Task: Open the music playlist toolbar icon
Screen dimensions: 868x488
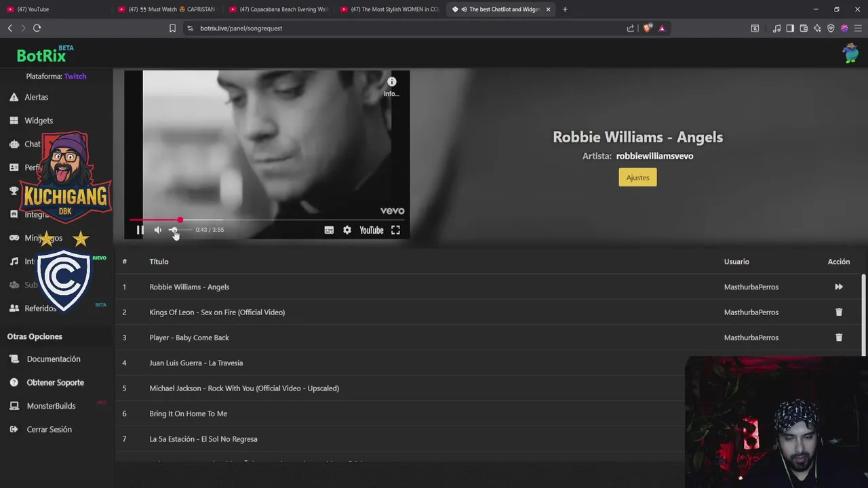Action: point(776,28)
